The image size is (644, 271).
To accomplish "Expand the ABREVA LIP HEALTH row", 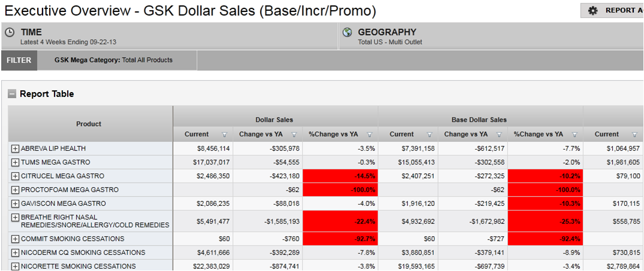I will click(x=15, y=148).
